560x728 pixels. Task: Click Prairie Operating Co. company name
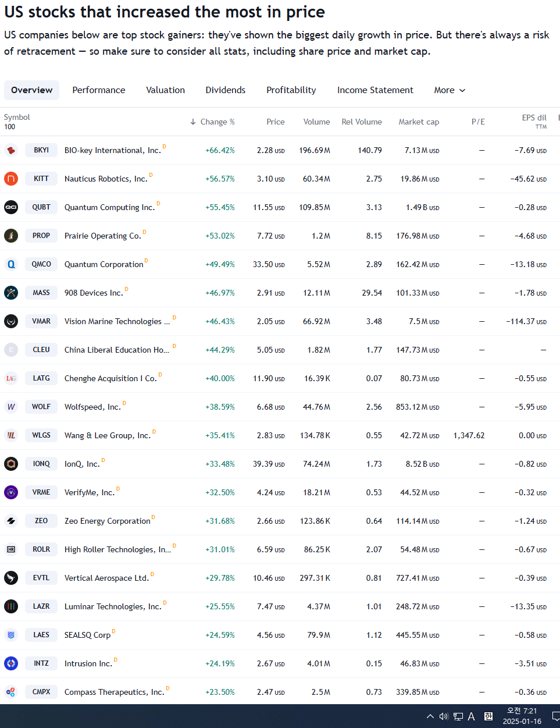point(103,236)
